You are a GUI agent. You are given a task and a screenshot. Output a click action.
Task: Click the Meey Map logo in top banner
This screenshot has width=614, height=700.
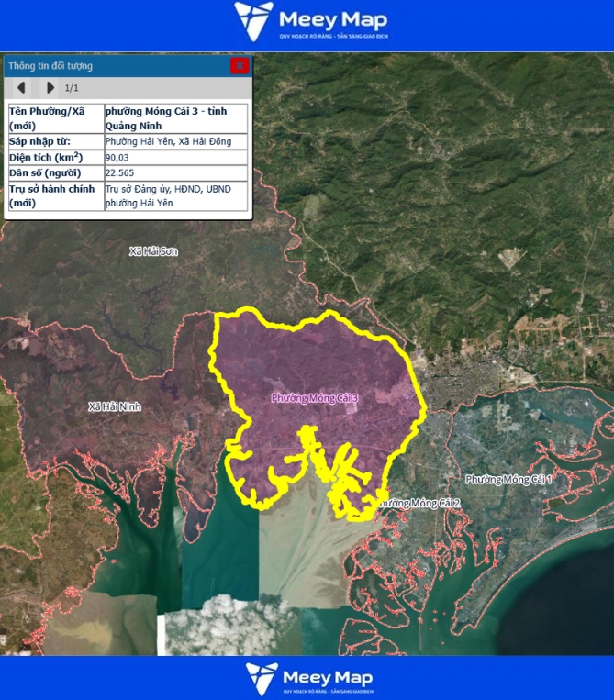[x=309, y=22]
